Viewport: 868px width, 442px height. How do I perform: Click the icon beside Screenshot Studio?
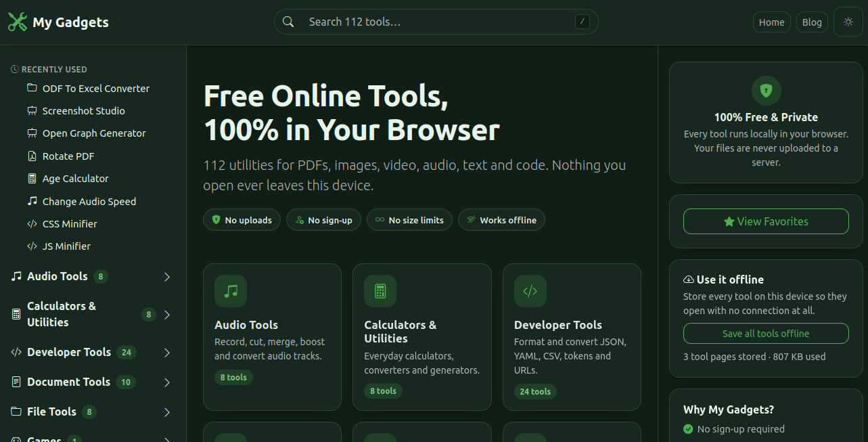[x=32, y=110]
